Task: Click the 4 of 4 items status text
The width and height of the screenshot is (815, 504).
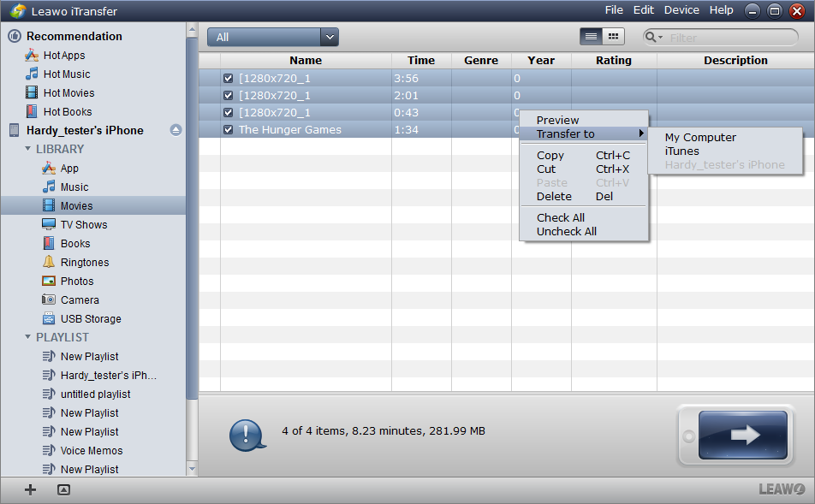Action: tap(383, 430)
